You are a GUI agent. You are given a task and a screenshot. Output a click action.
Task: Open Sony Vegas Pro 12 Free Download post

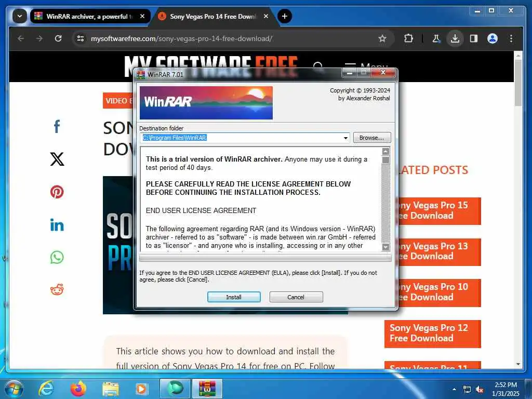coord(433,333)
